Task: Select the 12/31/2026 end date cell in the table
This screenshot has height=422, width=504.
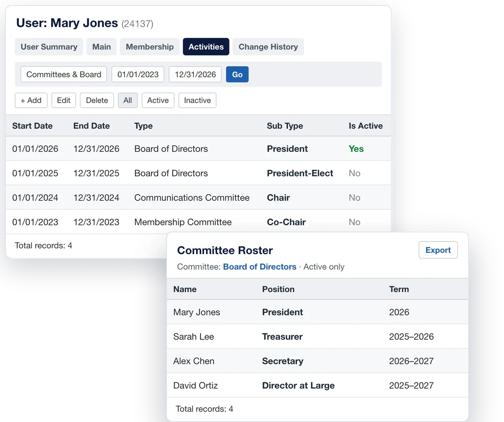Action: coord(96,149)
